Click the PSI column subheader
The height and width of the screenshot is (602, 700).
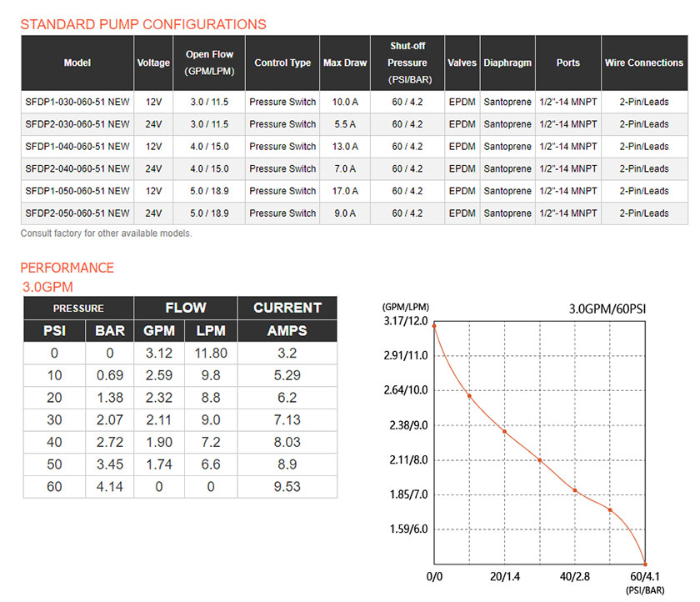(x=54, y=331)
